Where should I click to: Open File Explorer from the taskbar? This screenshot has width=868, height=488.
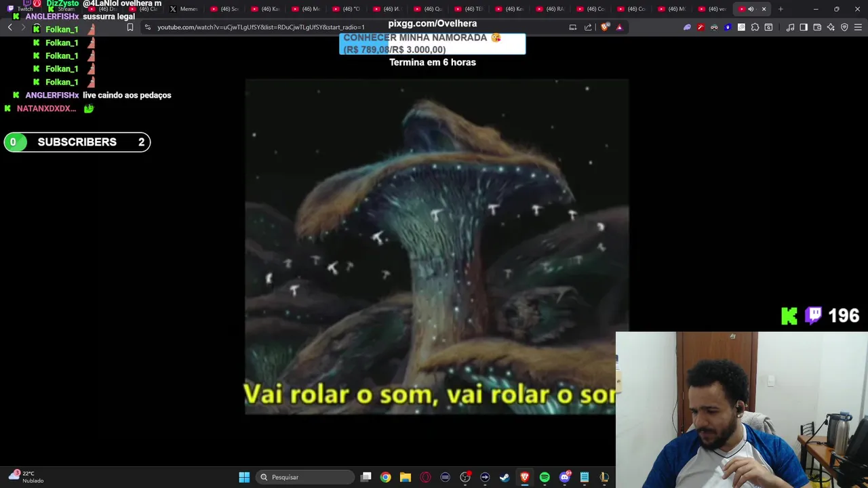pyautogui.click(x=406, y=477)
